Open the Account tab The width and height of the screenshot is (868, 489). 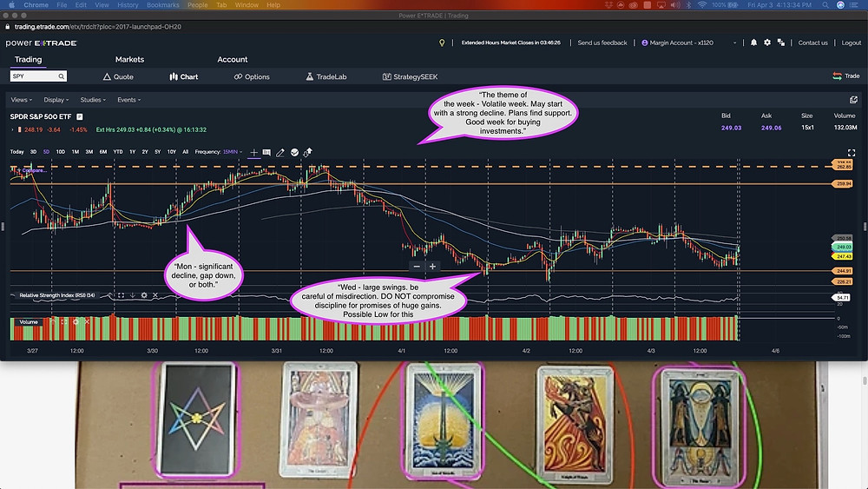point(233,59)
